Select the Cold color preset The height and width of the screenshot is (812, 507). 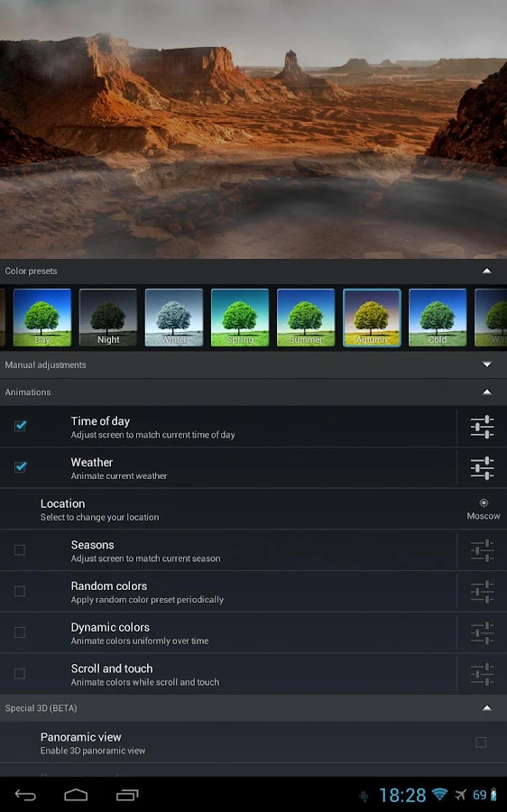[x=438, y=318]
